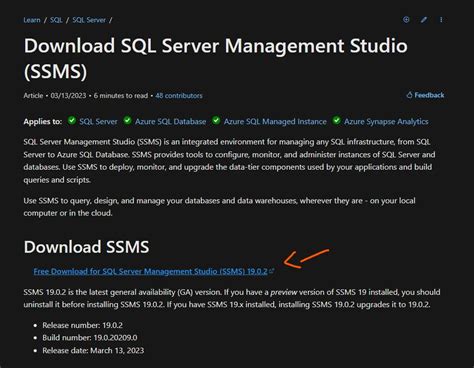This screenshot has width=474, height=368.
Task: Open the Azure Synapse Analytics link
Action: (x=386, y=122)
